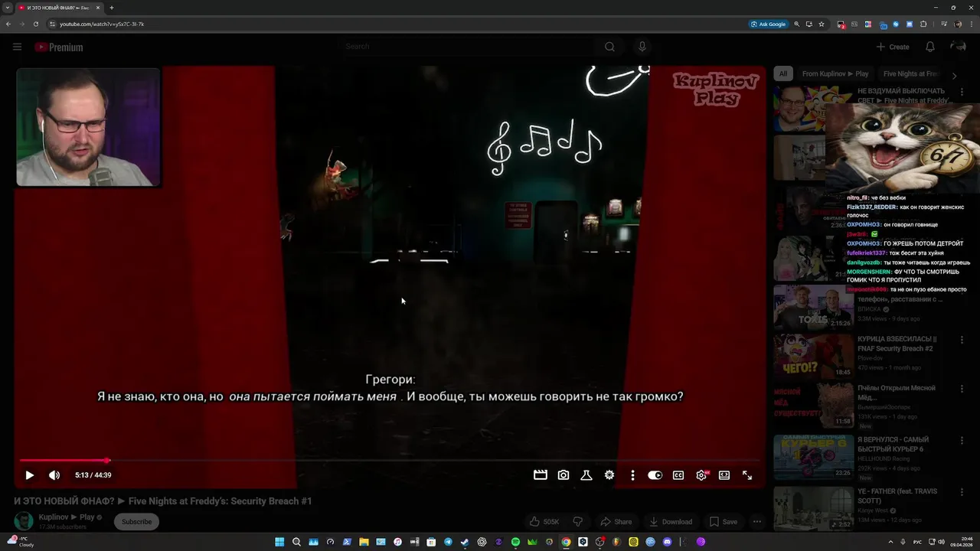Open video quality settings gear with 4K badge
The height and width of the screenshot is (551, 980).
701,475
